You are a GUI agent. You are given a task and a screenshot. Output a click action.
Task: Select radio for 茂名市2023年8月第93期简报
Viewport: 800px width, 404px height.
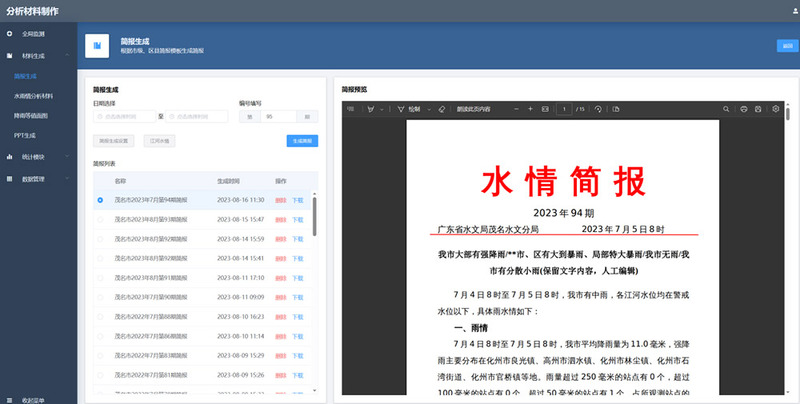click(100, 219)
